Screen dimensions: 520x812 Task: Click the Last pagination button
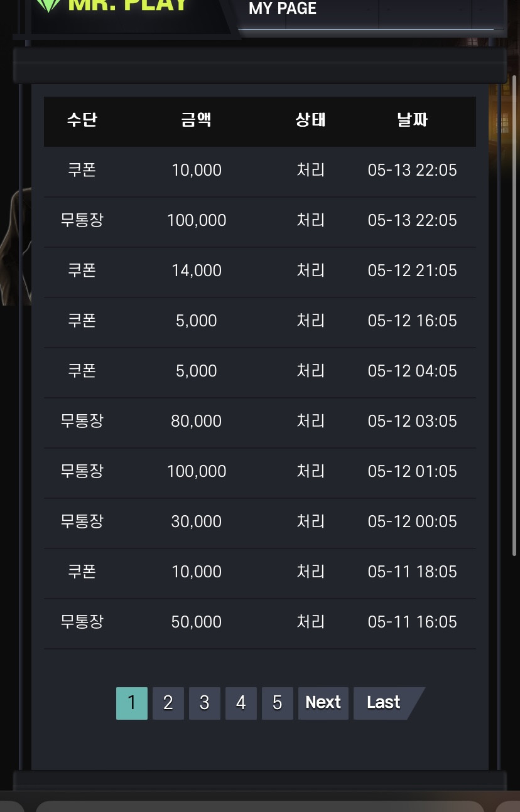click(386, 703)
